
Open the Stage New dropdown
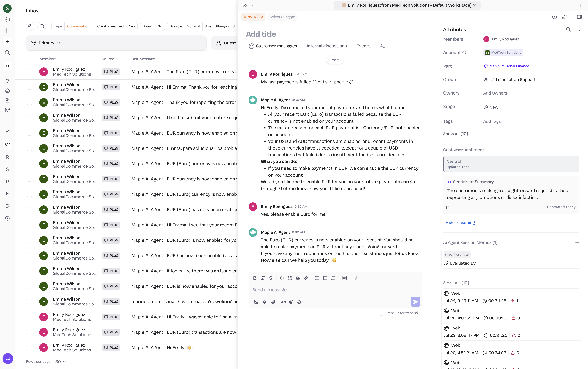point(491,107)
